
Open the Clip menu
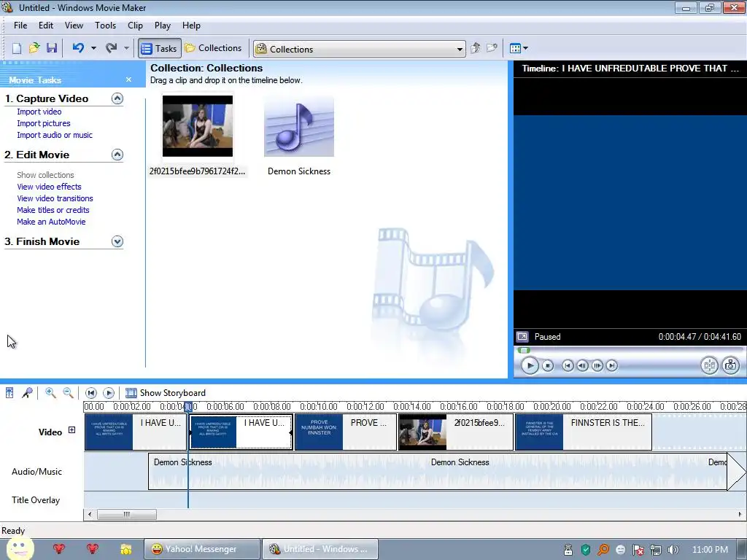(135, 26)
